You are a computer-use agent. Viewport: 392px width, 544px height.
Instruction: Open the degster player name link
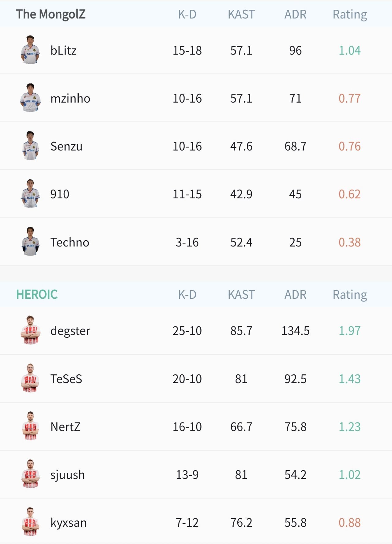(x=70, y=331)
